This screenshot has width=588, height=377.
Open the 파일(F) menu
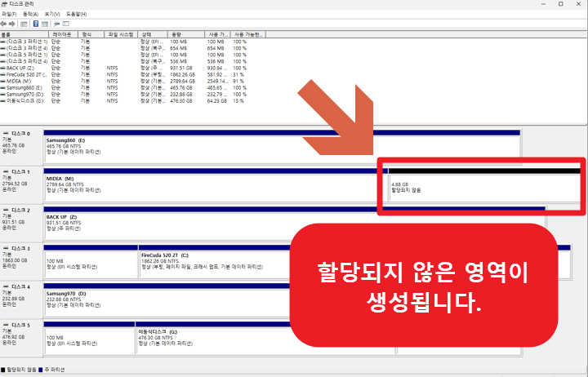(9, 14)
